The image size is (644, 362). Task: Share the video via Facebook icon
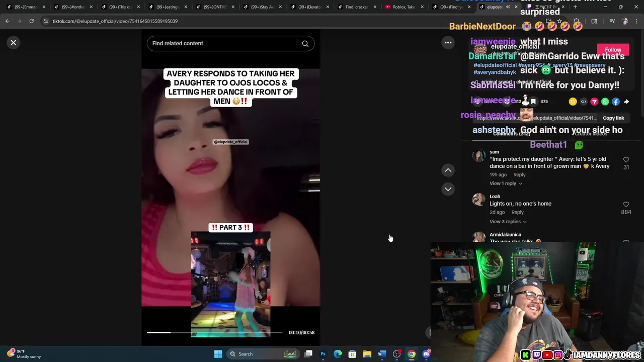tap(615, 102)
